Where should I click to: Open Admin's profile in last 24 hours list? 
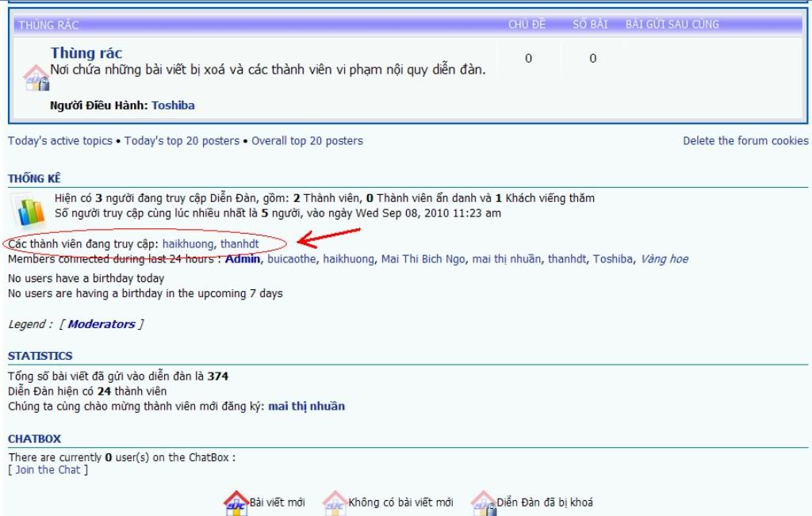point(243,259)
